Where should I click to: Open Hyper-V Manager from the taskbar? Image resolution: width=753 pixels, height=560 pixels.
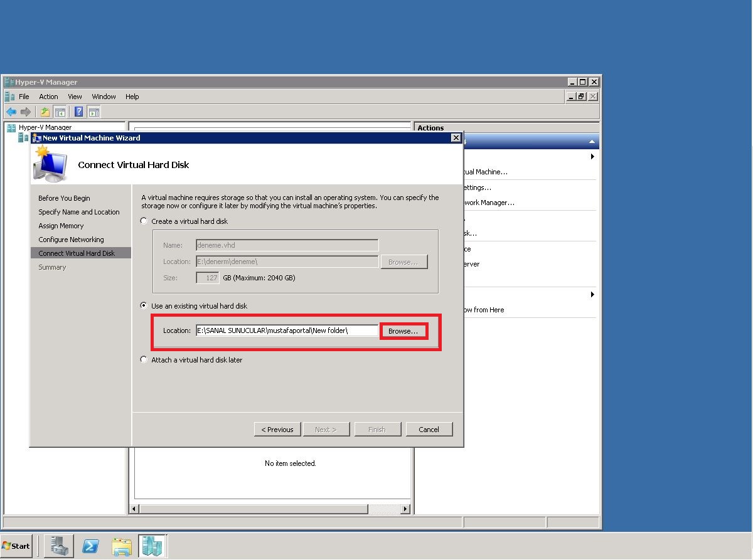pyautogui.click(x=152, y=546)
